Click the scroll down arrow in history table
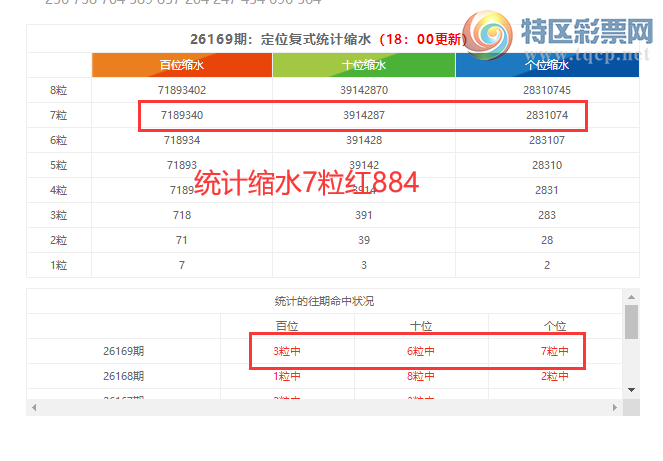This screenshot has width=663, height=461. (x=631, y=390)
